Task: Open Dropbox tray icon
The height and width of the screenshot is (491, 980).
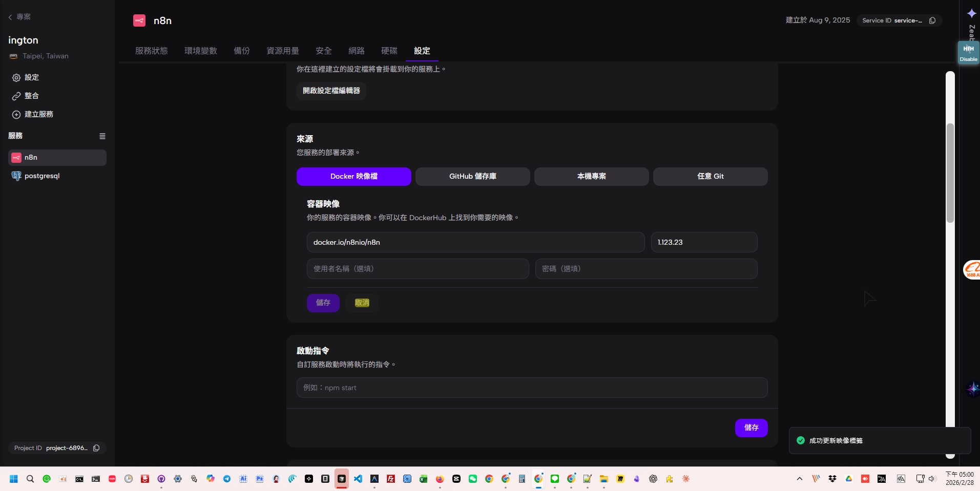Action: click(832, 479)
